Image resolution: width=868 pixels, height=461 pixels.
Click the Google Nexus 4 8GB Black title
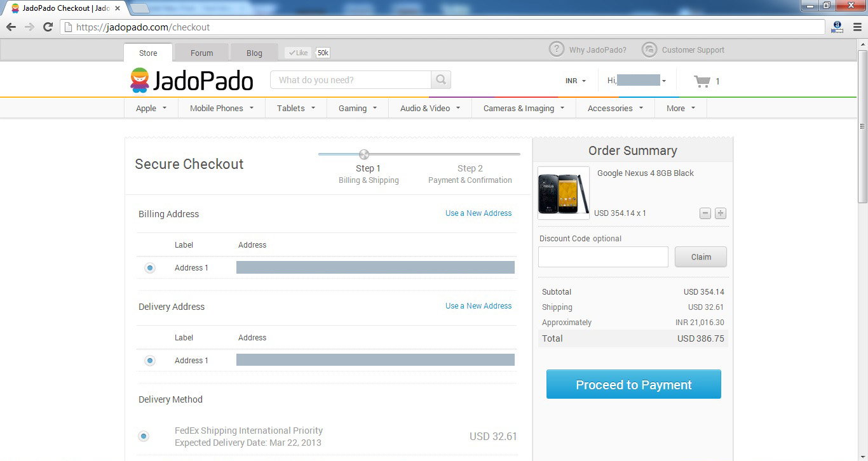click(x=645, y=173)
